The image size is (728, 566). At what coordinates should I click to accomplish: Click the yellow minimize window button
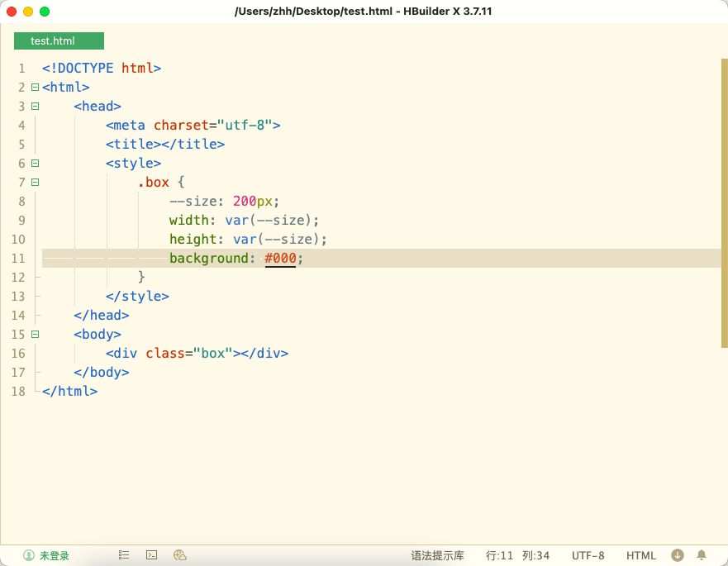[28, 12]
